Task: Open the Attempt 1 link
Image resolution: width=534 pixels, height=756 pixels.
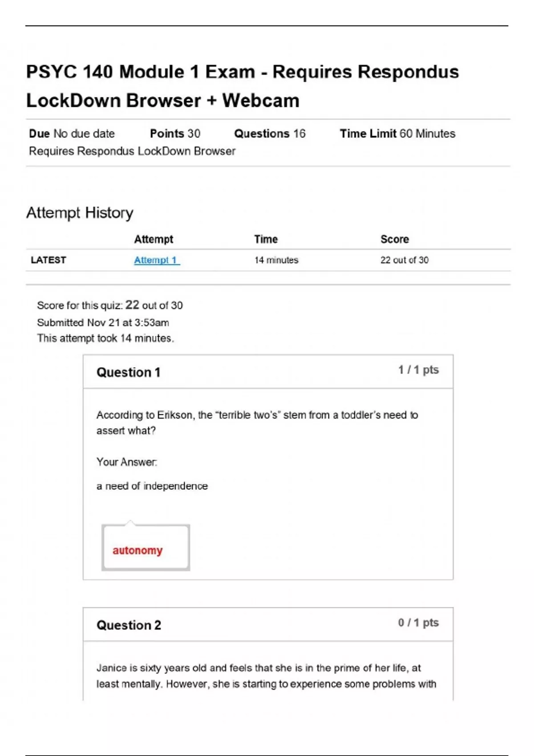Action: pos(157,260)
